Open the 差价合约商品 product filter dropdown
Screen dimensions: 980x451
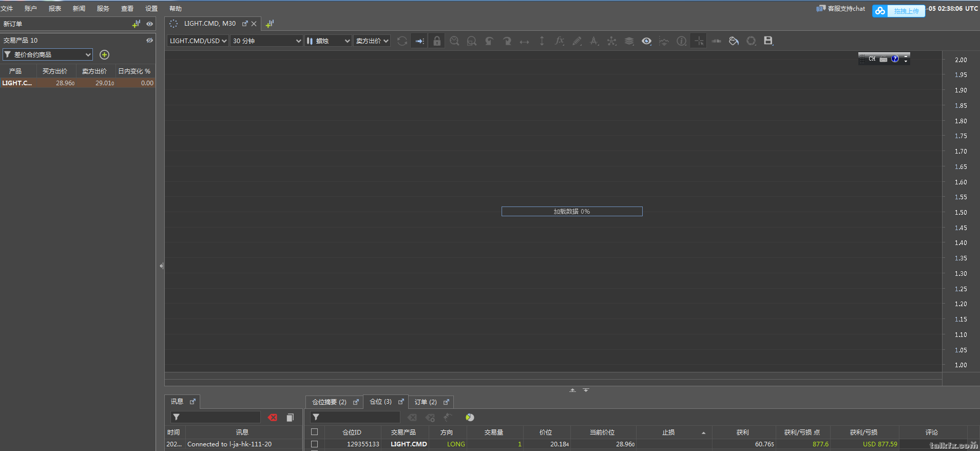point(48,54)
